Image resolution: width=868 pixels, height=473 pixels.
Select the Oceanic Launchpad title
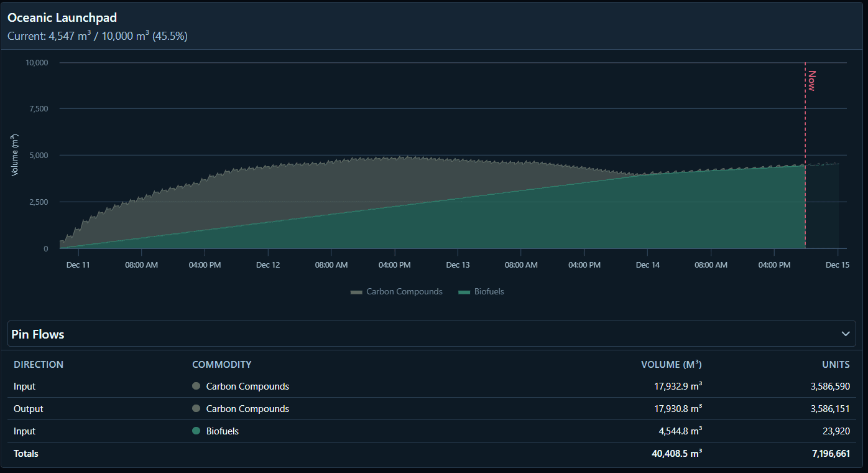pyautogui.click(x=62, y=17)
